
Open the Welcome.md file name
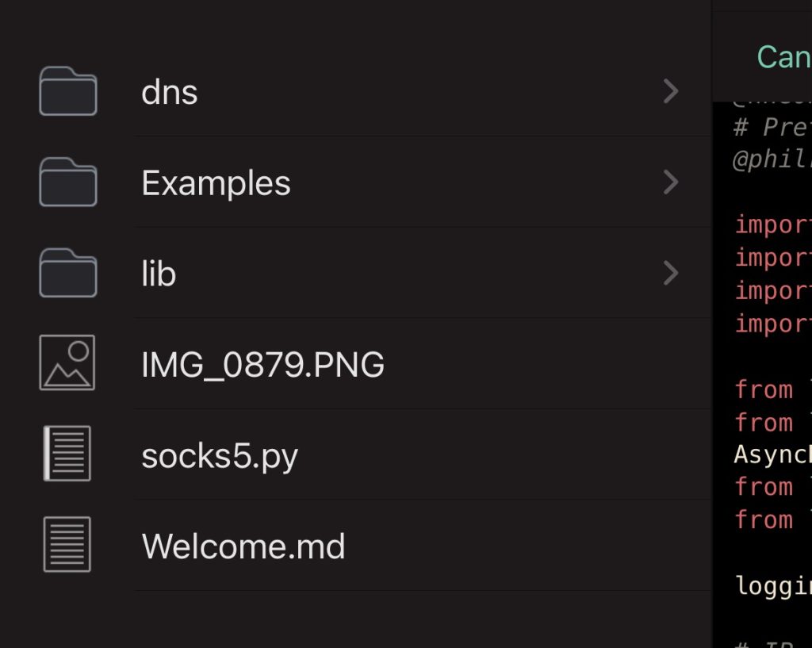243,546
